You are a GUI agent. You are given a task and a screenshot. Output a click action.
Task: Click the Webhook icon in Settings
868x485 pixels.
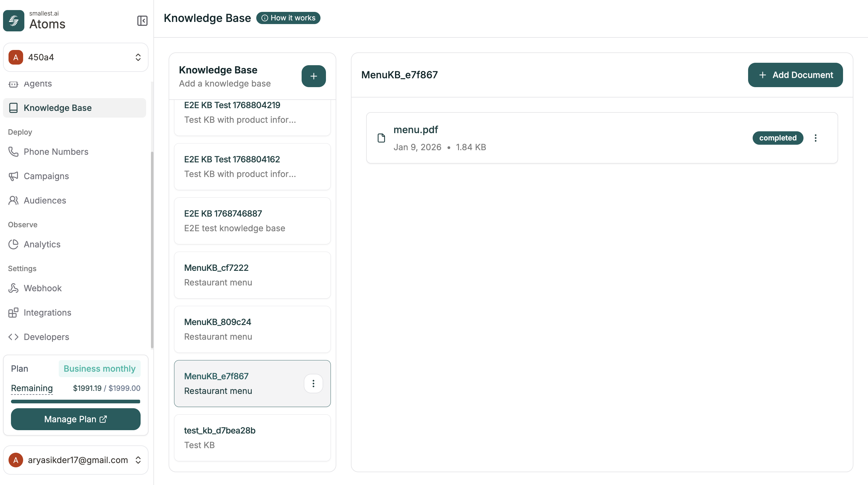[x=13, y=288]
